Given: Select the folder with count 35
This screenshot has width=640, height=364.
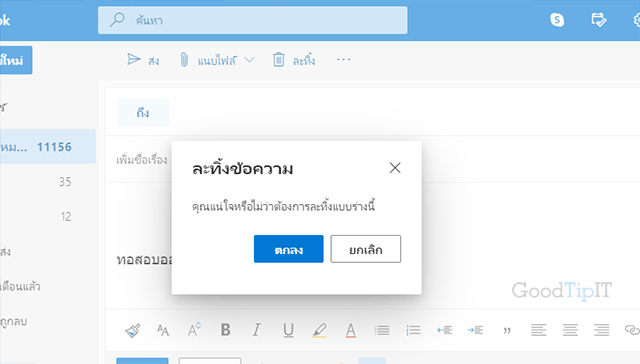Looking at the screenshot, I should [x=48, y=182].
